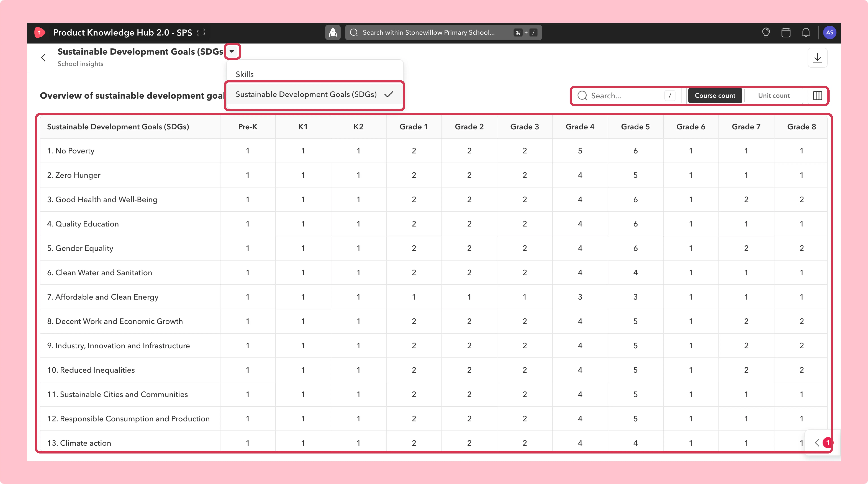Download the SDG insights report
The width and height of the screenshot is (868, 484).
coord(817,58)
